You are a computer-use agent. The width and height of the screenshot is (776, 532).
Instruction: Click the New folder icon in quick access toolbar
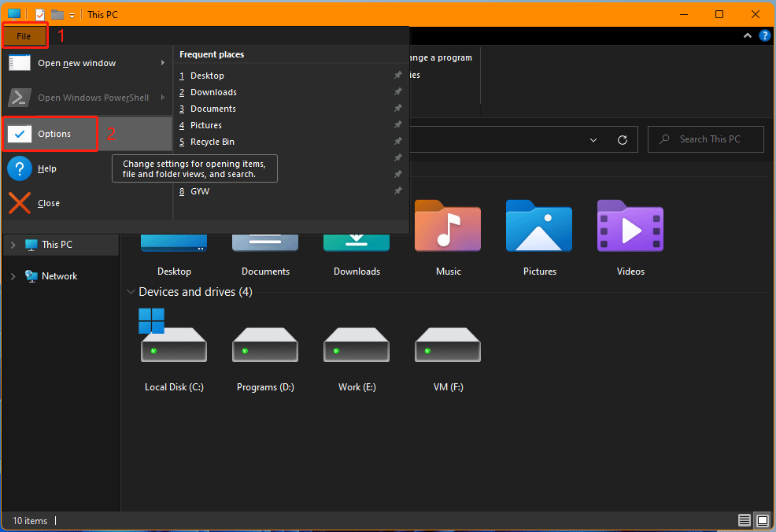click(56, 14)
